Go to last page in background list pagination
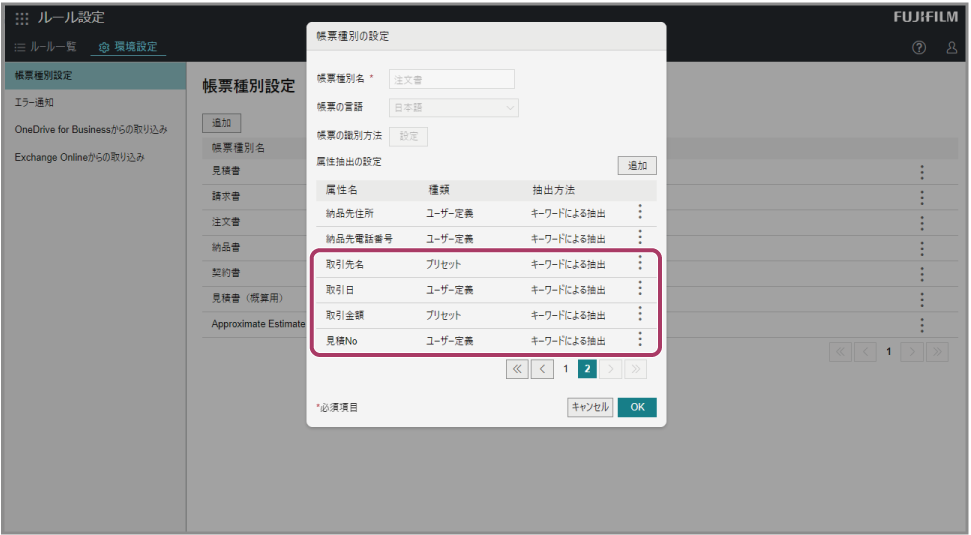Image resolution: width=971 pixels, height=535 pixels. coord(937,352)
